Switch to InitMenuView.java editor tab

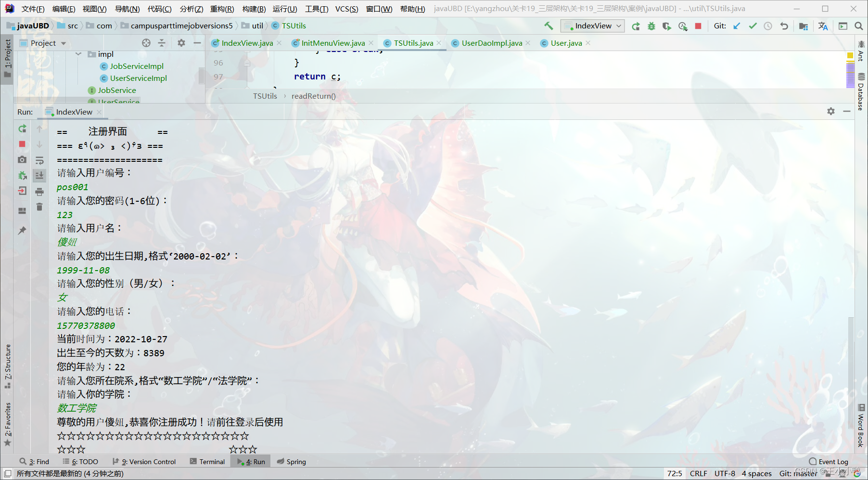(333, 43)
